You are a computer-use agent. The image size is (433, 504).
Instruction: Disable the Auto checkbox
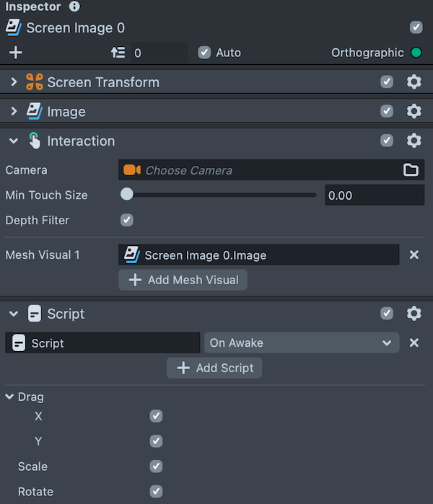pos(204,53)
